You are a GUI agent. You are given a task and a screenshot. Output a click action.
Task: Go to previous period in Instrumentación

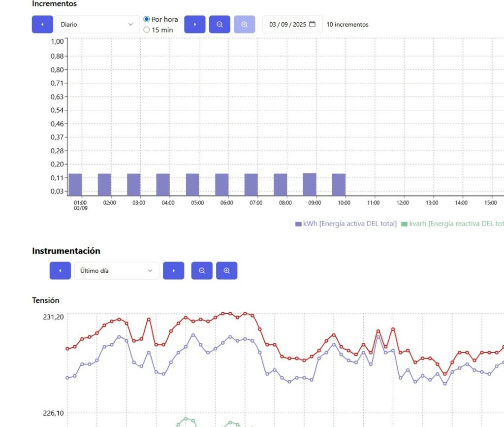pyautogui.click(x=60, y=270)
